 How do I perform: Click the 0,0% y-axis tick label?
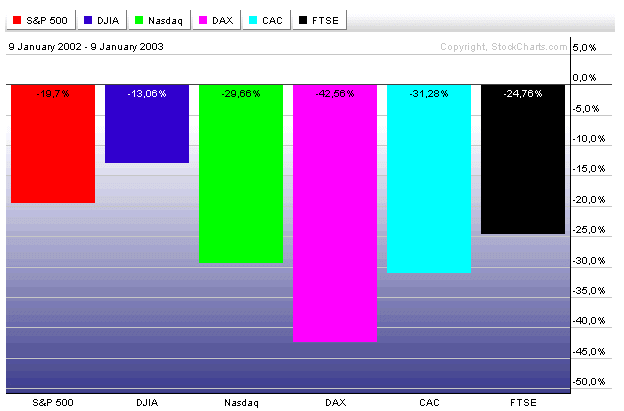click(x=584, y=78)
